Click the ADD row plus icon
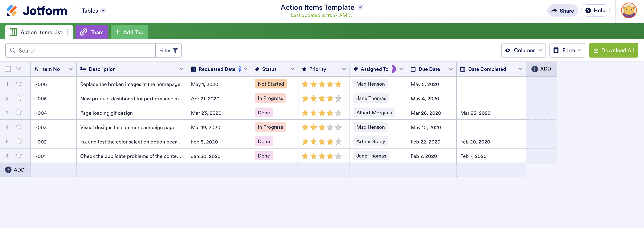Screen dimensions: 644x228 8,170
